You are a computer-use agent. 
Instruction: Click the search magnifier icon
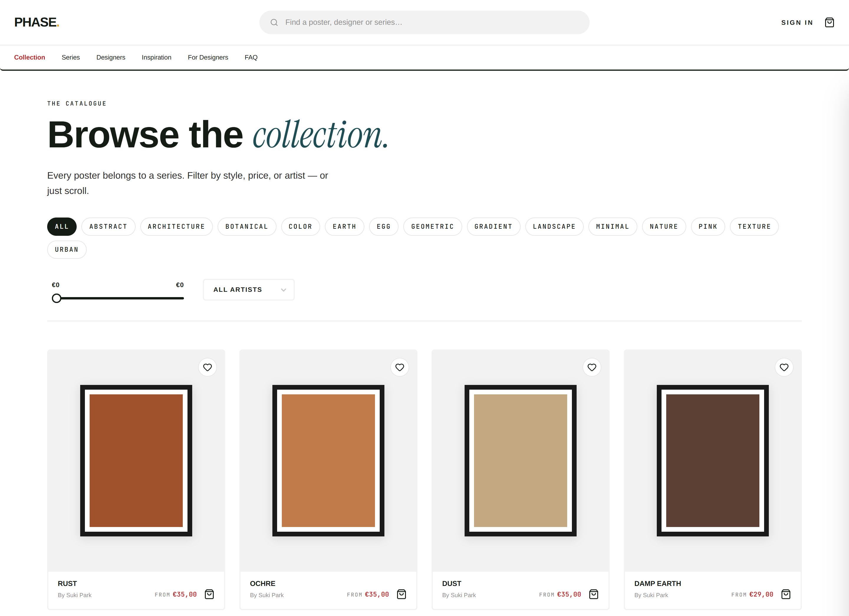274,22
